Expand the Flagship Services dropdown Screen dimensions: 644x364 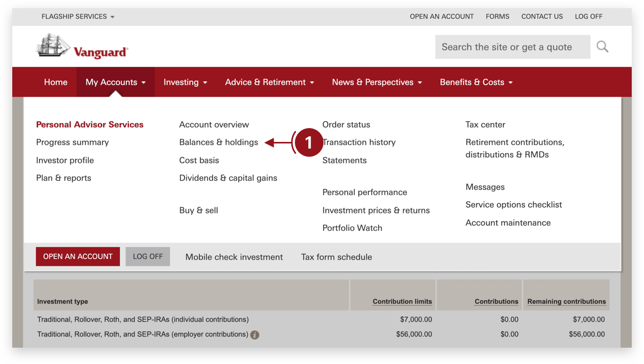pos(77,16)
